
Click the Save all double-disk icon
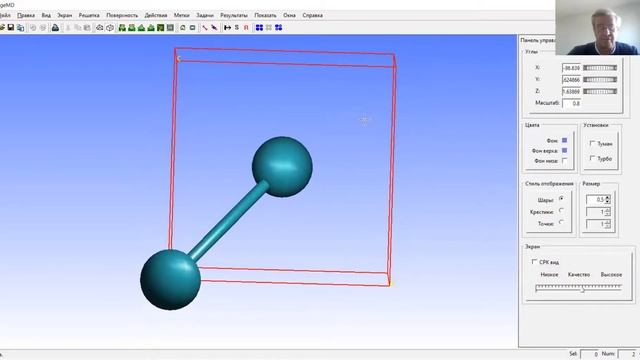point(20,27)
